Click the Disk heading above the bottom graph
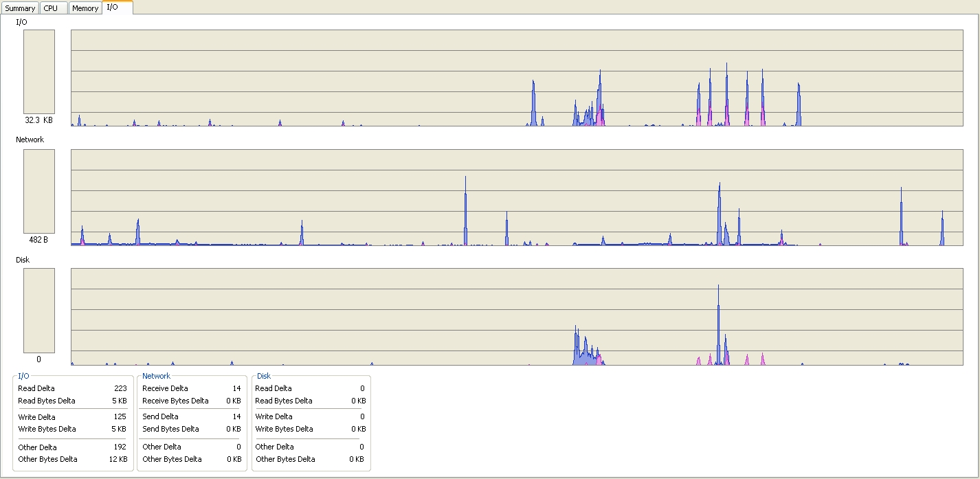Viewport: 980px width, 479px height. click(23, 260)
